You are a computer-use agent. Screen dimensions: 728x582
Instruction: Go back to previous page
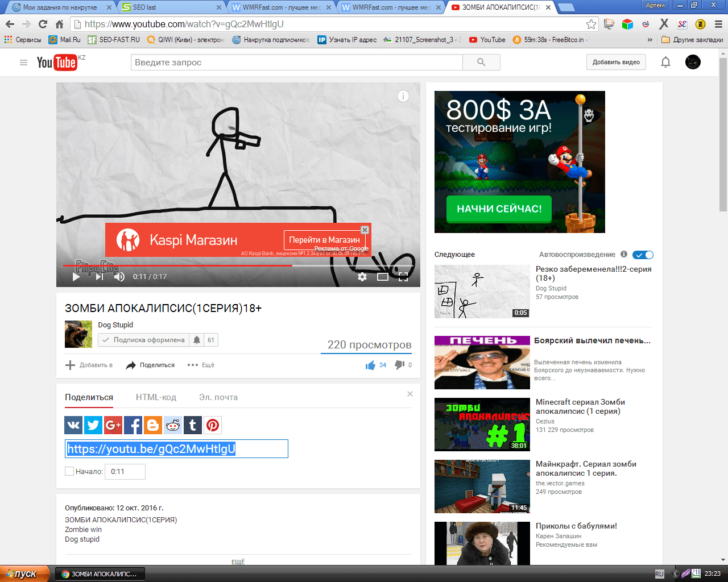(10, 24)
